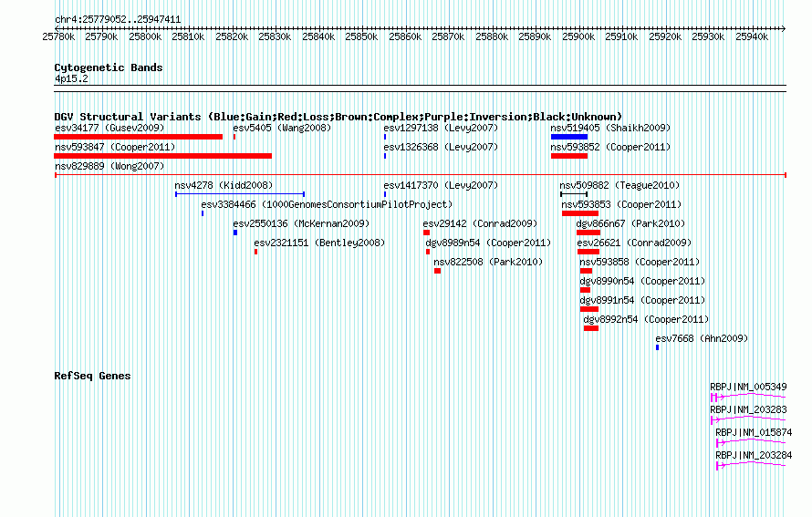Select RBPJ|NM_203283 gene label
The image size is (812, 517).
click(x=748, y=410)
